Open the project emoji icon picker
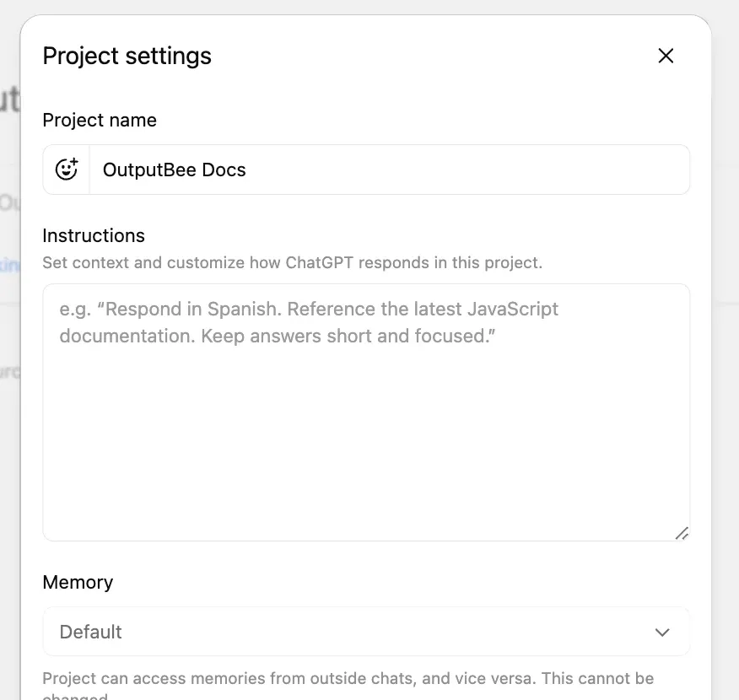The height and width of the screenshot is (700, 739). click(x=67, y=170)
